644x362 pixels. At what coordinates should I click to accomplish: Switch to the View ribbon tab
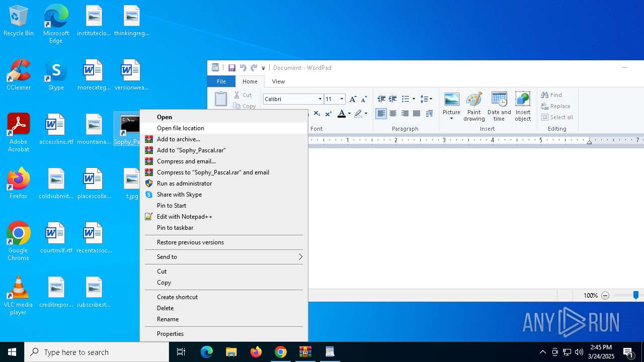pyautogui.click(x=278, y=81)
